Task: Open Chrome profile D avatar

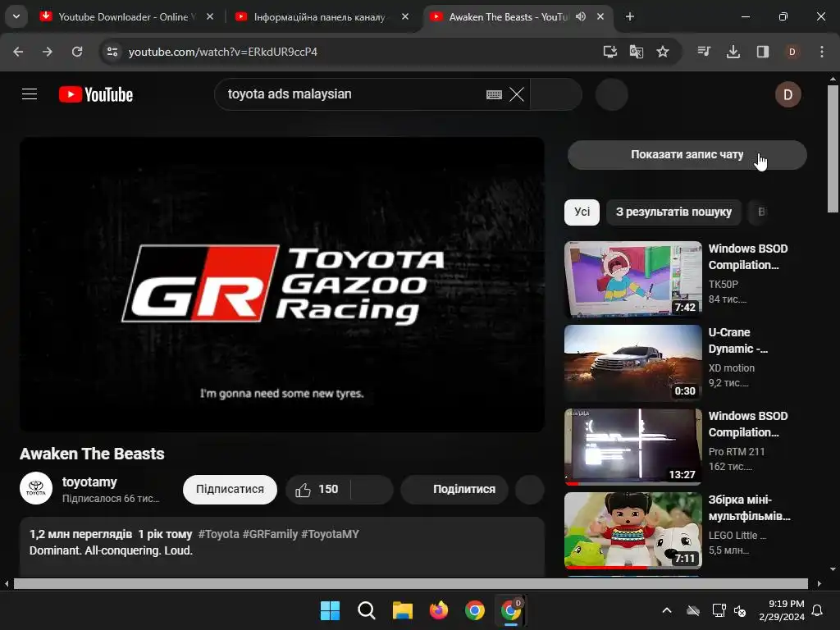Action: [x=792, y=52]
